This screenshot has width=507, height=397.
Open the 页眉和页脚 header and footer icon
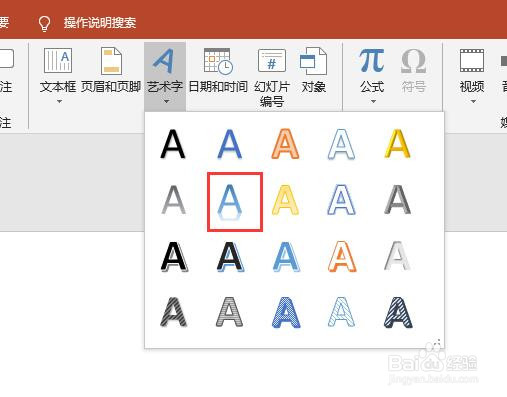pos(111,61)
